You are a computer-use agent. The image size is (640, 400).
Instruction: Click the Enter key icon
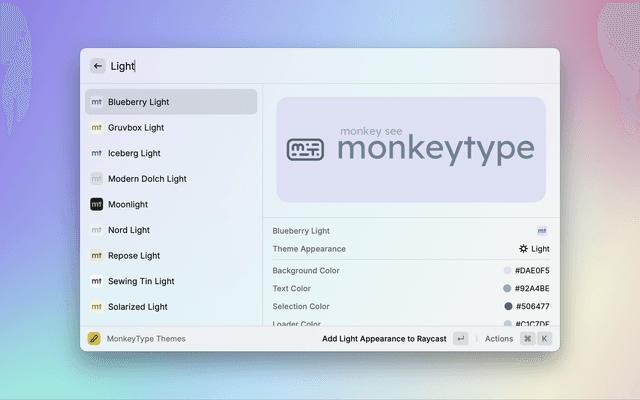[460, 339]
